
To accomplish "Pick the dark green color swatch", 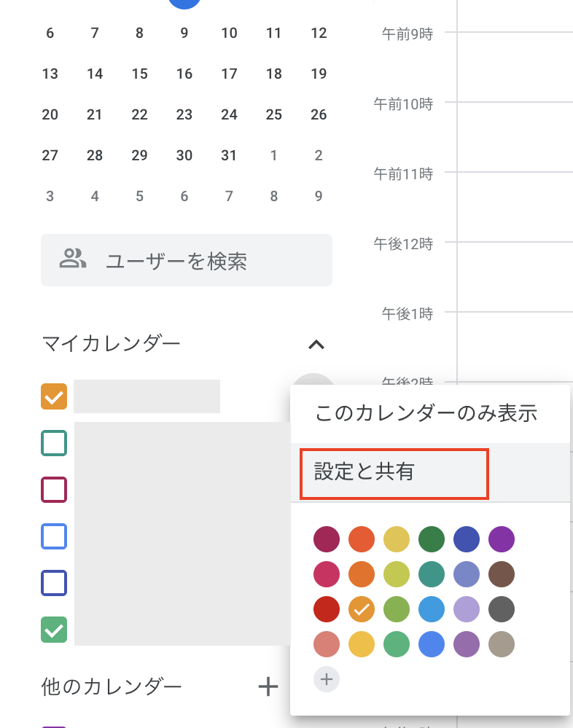I will (x=432, y=539).
